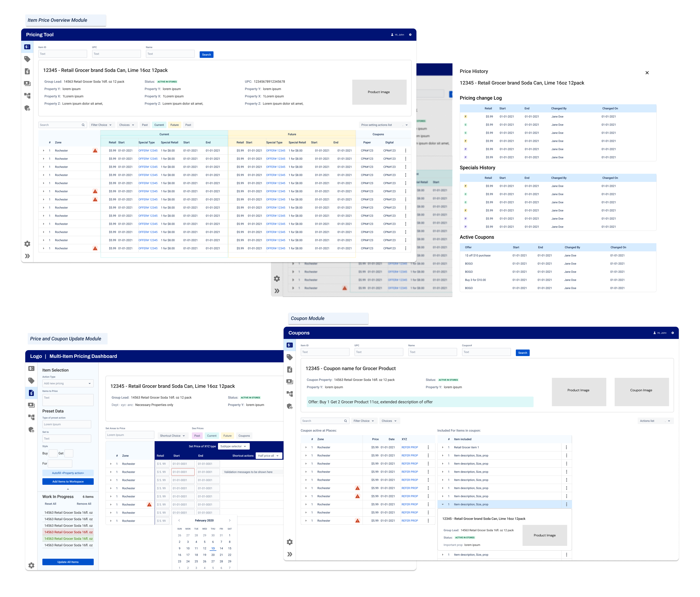
Task: Click the header gear icon in Pricing Tool
Action: pyautogui.click(x=410, y=35)
